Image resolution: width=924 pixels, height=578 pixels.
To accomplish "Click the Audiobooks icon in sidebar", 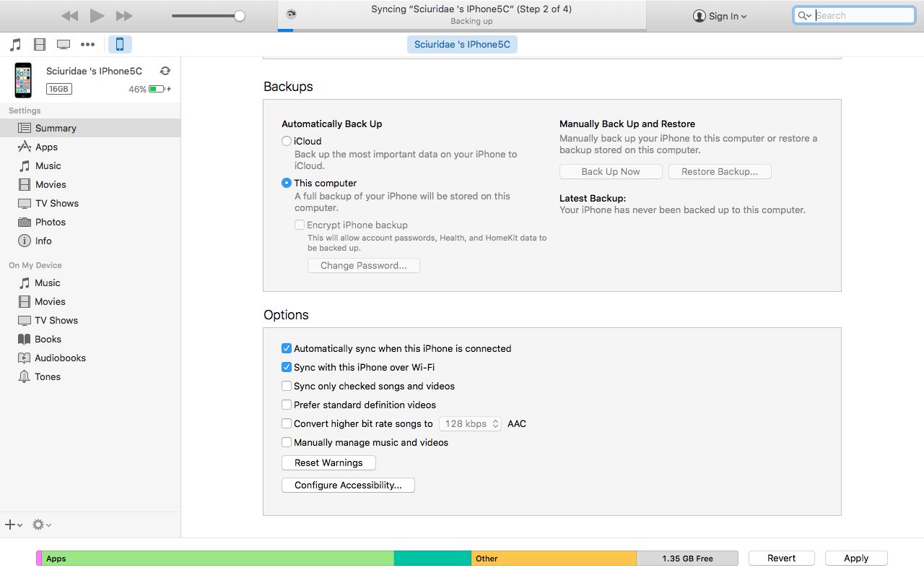I will point(25,358).
